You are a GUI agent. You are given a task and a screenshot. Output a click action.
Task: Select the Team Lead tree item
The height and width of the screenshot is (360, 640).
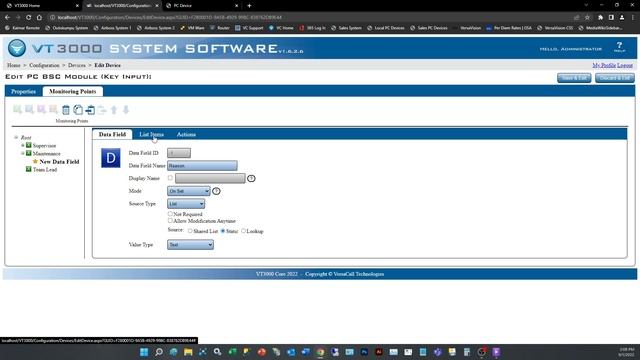(45, 169)
